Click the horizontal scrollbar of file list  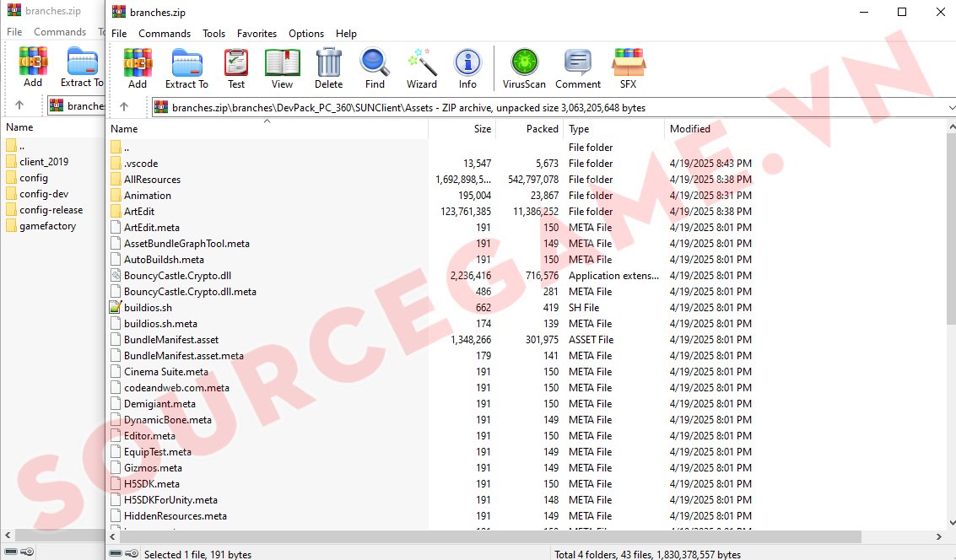[x=489, y=537]
